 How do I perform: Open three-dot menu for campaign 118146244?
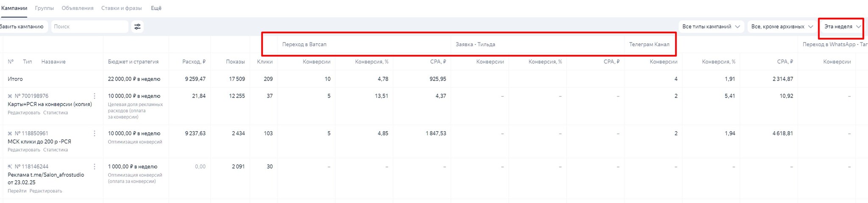[95, 167]
